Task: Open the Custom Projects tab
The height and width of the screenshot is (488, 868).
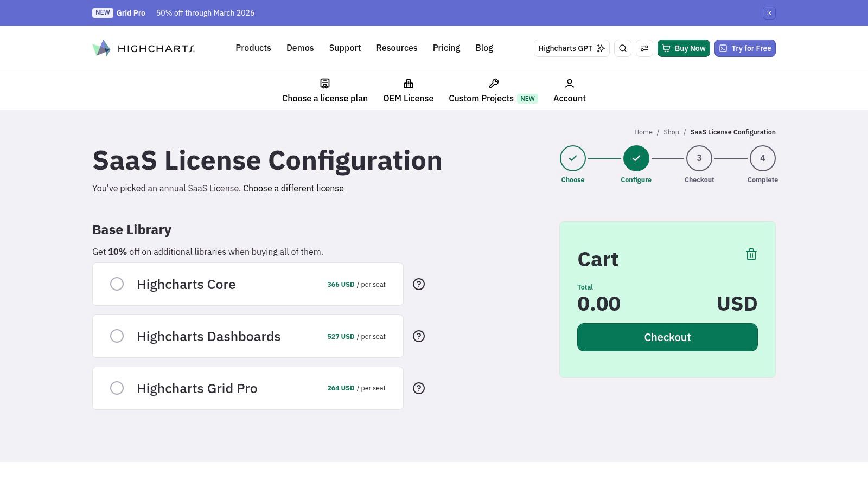Action: [x=493, y=91]
